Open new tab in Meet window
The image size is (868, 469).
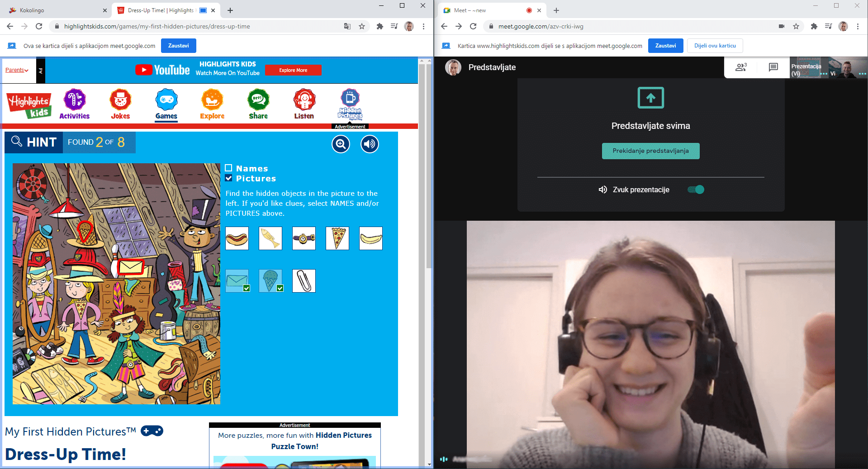coord(556,10)
